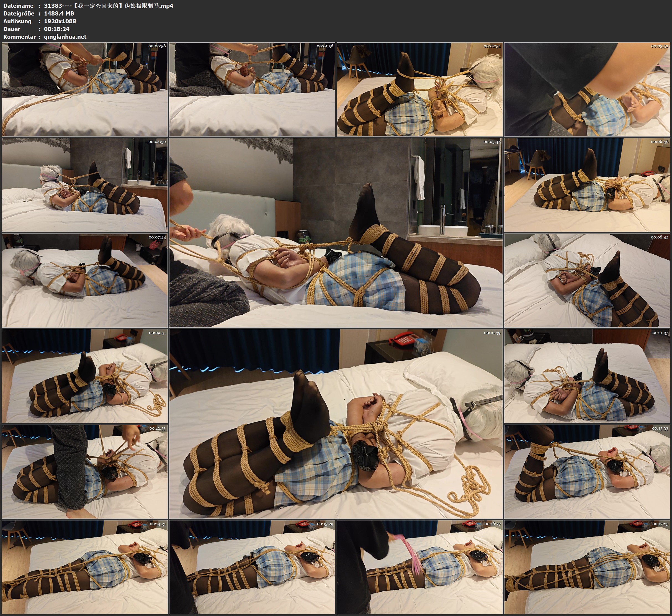Click the large frame stamped 00:05:48
The image size is (672, 616).
(336, 233)
